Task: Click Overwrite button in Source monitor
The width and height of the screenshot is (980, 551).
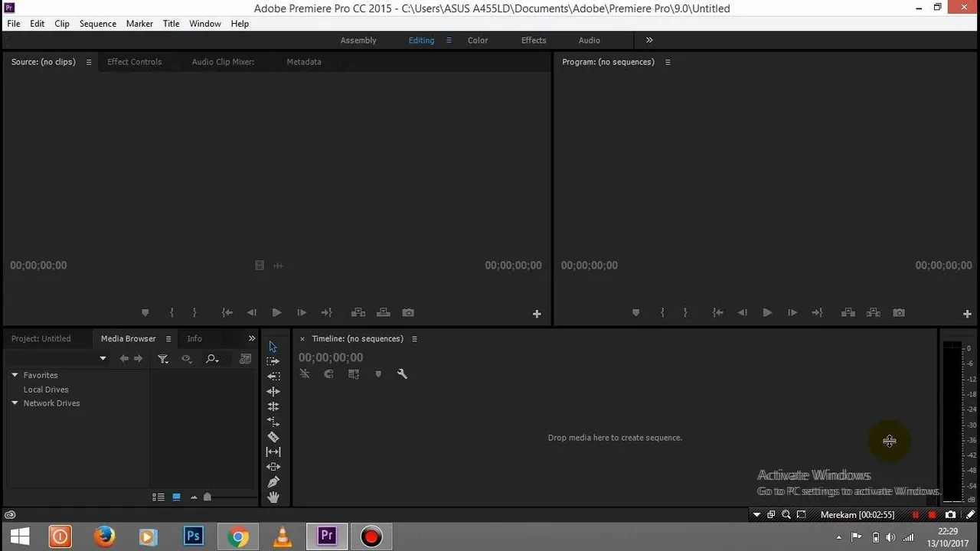Action: [x=384, y=312]
